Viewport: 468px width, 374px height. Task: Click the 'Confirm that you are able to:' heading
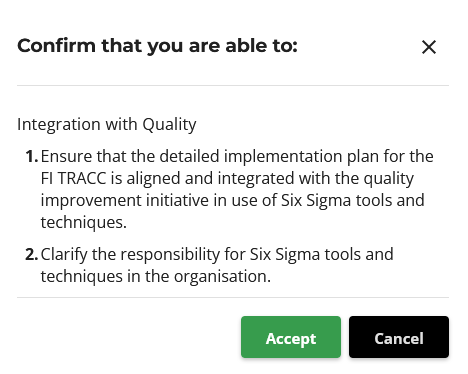[157, 46]
